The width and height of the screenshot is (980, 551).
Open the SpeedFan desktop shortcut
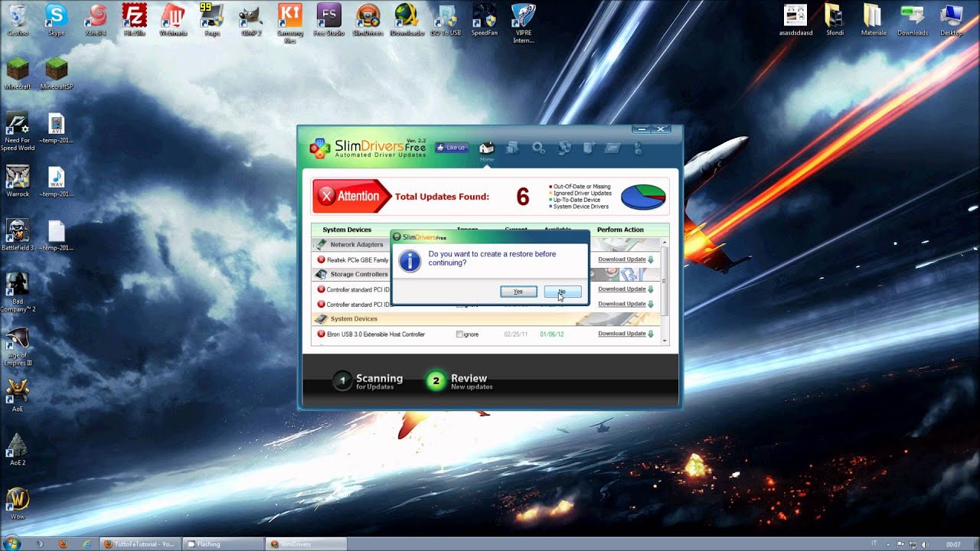(x=485, y=19)
